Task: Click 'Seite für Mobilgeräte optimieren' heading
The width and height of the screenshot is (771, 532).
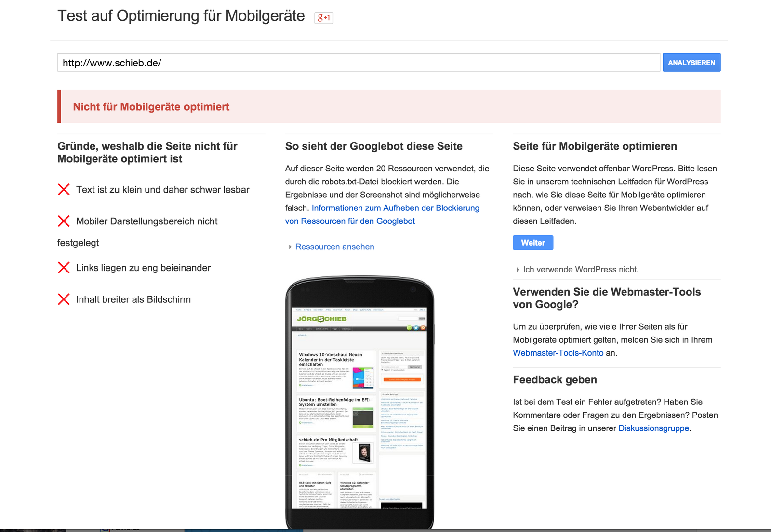Action: point(595,146)
